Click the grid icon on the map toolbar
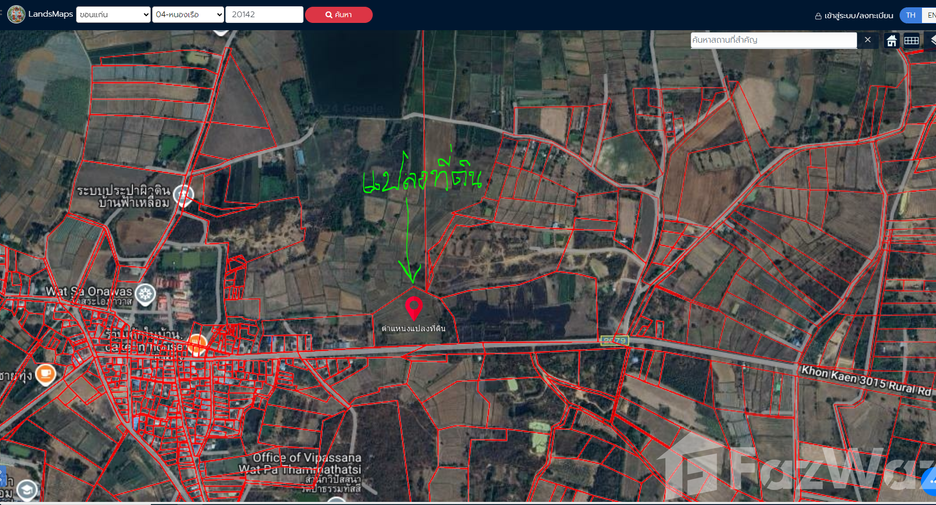Image resolution: width=936 pixels, height=505 pixels. [x=911, y=41]
